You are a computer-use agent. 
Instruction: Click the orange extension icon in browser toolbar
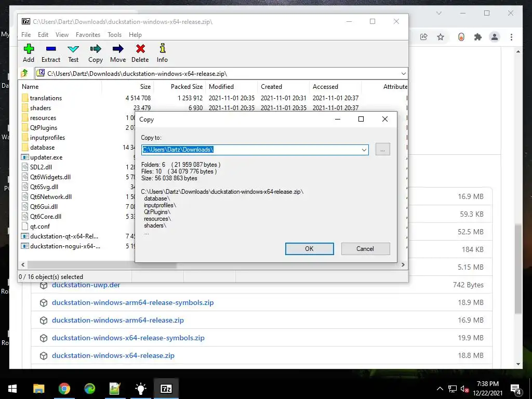pos(461,37)
